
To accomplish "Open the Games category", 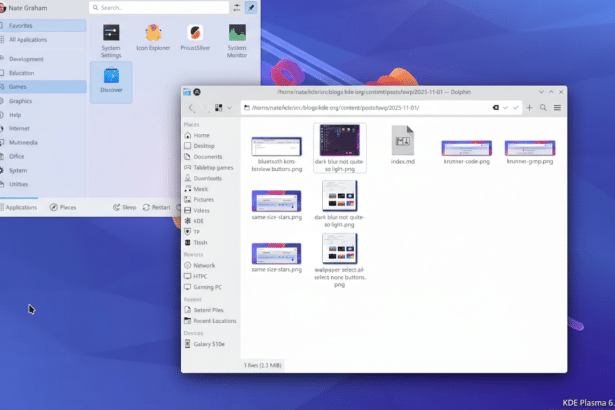I will click(x=42, y=87).
